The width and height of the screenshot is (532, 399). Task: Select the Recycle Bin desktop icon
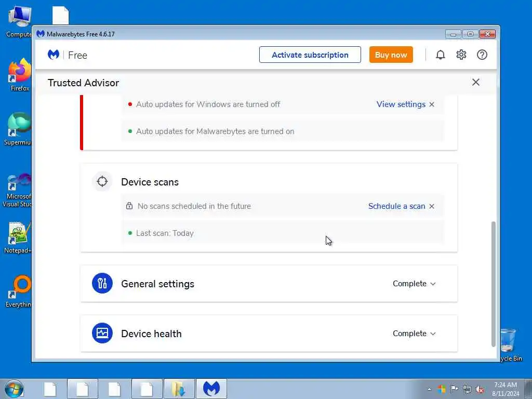[x=510, y=344]
